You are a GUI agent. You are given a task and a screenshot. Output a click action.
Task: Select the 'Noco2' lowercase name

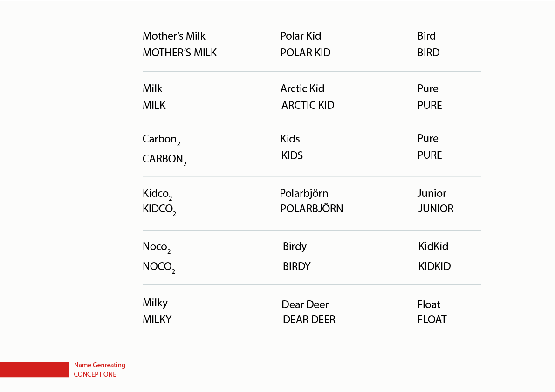157,247
